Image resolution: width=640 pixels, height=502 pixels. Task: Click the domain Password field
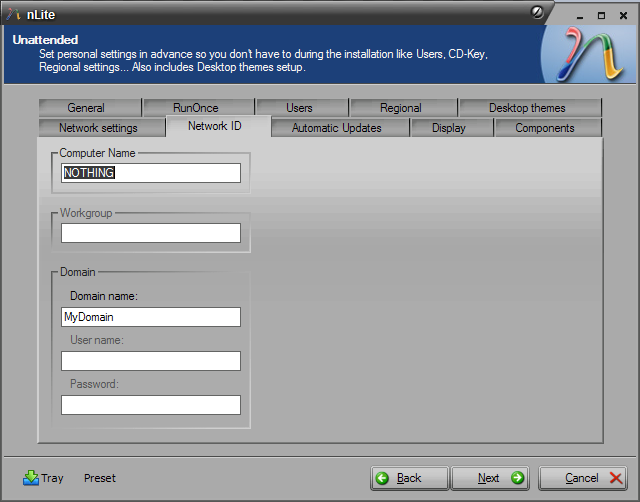pyautogui.click(x=151, y=405)
